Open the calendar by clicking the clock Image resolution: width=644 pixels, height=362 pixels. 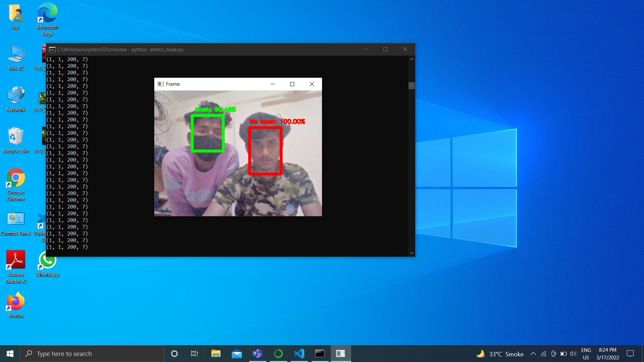pyautogui.click(x=607, y=353)
